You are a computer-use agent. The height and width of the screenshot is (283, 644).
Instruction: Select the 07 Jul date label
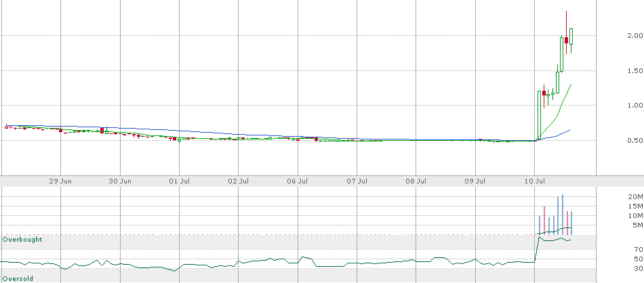[x=357, y=181]
